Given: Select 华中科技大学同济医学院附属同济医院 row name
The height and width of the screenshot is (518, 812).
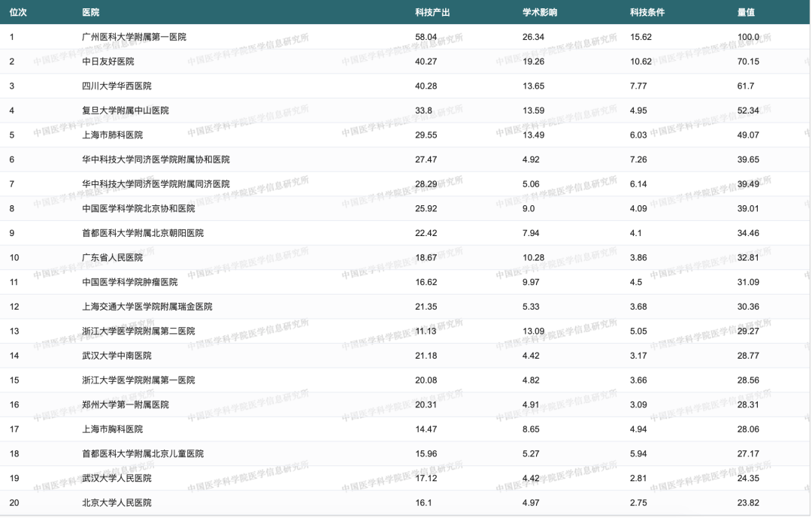Looking at the screenshot, I should [156, 184].
